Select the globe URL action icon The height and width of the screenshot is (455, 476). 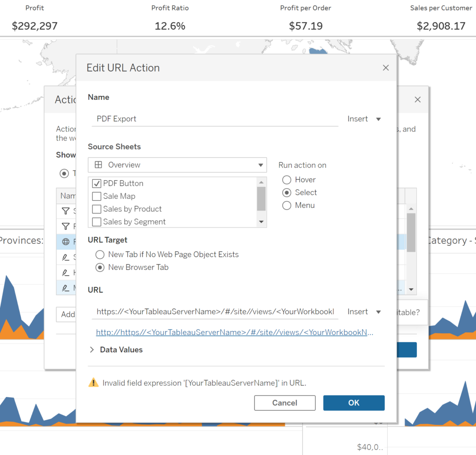pyautogui.click(x=65, y=241)
